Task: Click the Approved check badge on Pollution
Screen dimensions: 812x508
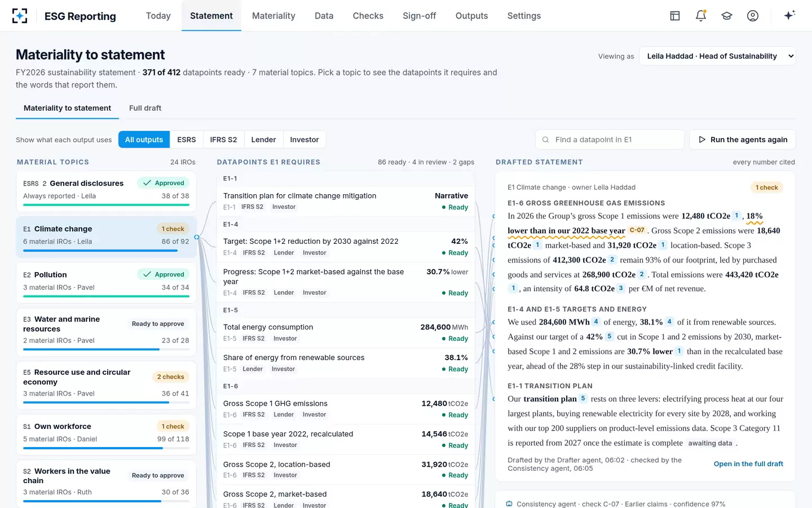Action: coord(164,274)
